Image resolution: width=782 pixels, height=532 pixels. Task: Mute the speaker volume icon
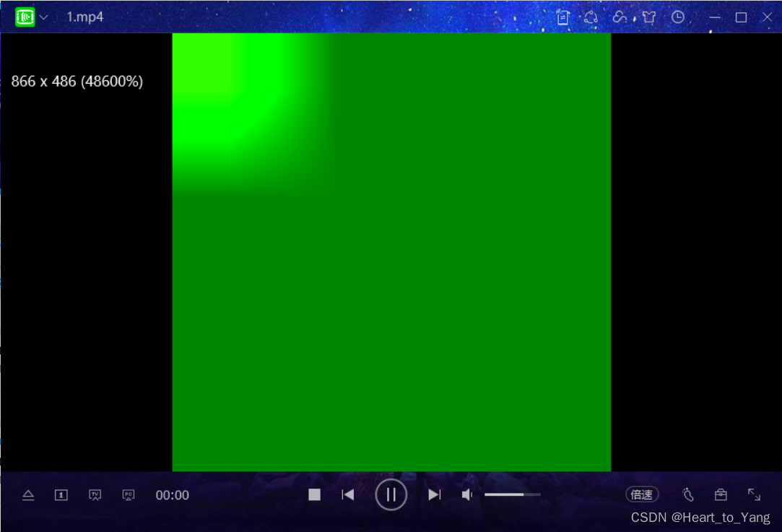coord(466,494)
